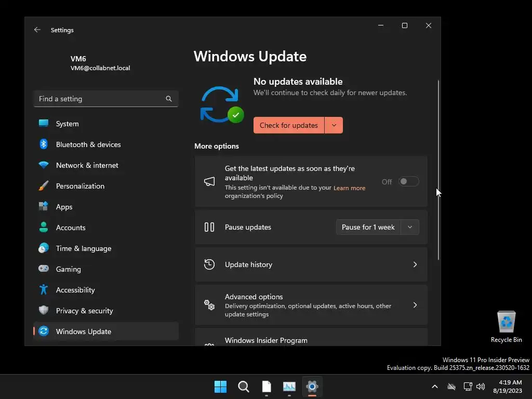Expand the Check for updates dropdown arrow
The height and width of the screenshot is (399, 532).
[334, 125]
